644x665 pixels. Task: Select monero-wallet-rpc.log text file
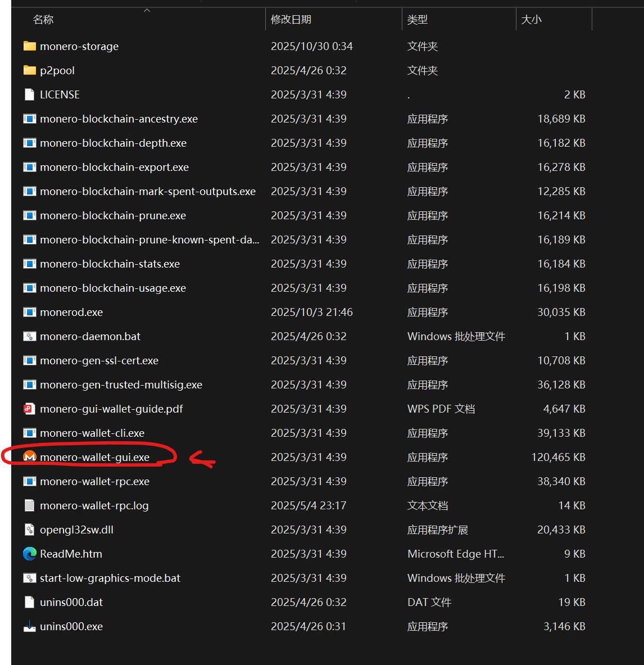coord(94,505)
